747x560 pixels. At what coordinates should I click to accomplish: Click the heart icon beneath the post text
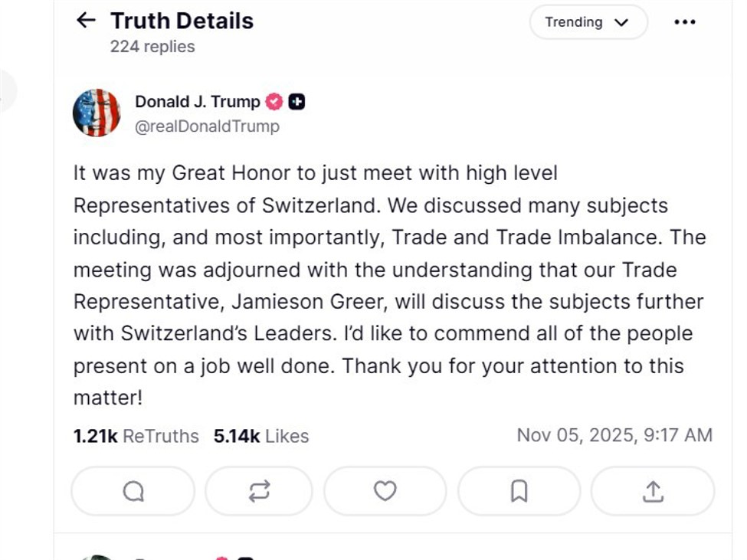(385, 491)
